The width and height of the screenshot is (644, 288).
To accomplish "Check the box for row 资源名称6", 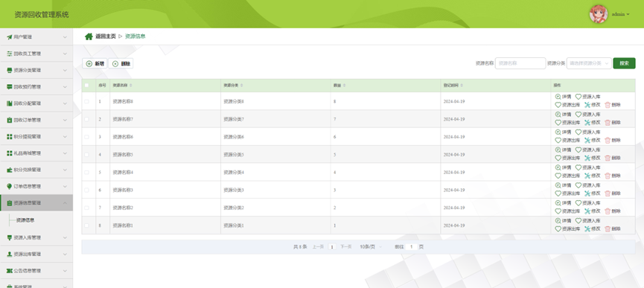I will click(x=86, y=137).
